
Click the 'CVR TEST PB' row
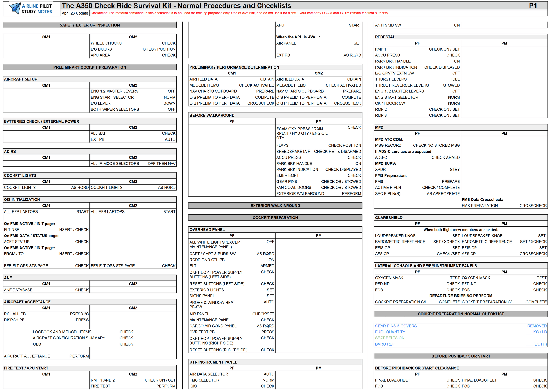tap(232, 332)
